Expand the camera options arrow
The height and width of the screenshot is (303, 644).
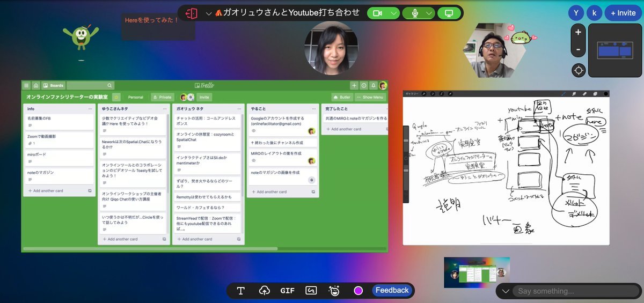[x=394, y=13]
